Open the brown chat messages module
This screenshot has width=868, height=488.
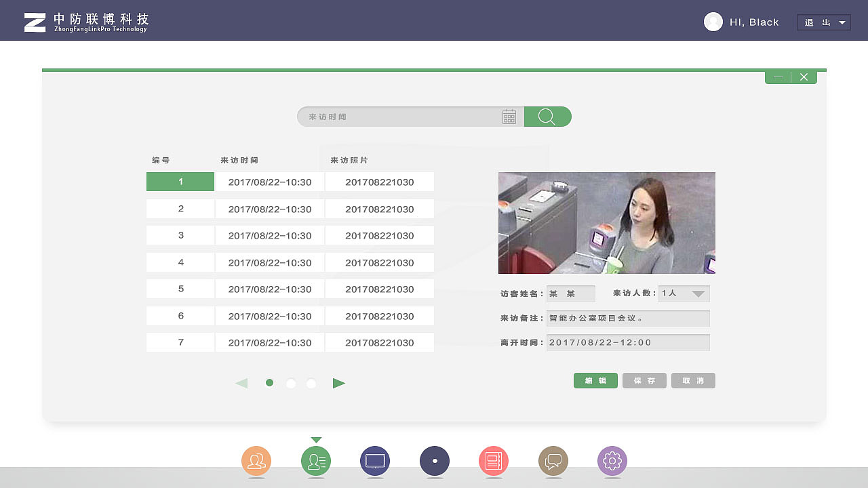pos(553,462)
